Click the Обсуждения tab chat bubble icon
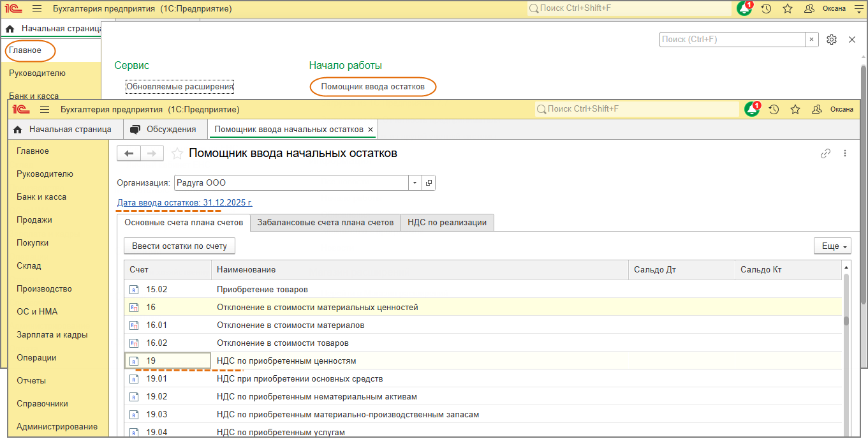868x439 pixels. (x=135, y=129)
